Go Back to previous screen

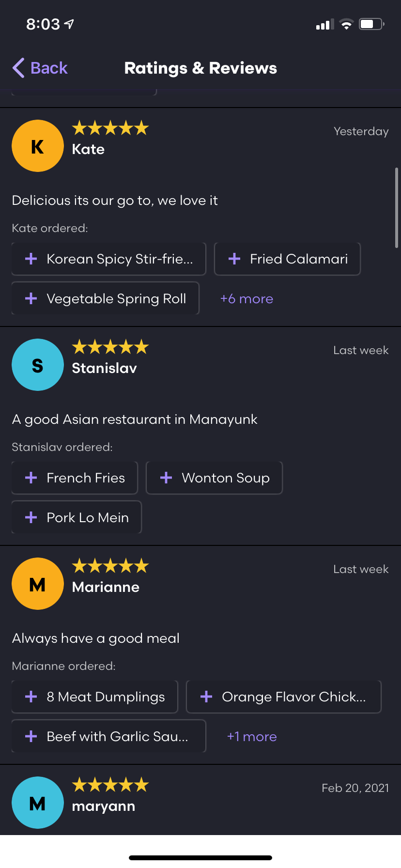coord(49,68)
